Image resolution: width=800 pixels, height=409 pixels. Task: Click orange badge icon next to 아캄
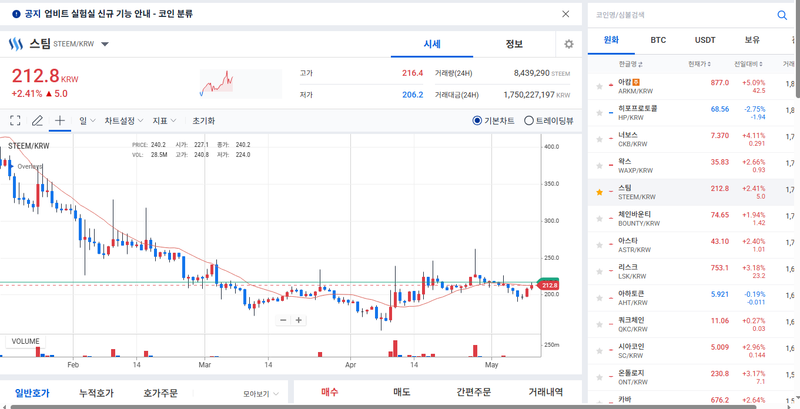(636, 82)
